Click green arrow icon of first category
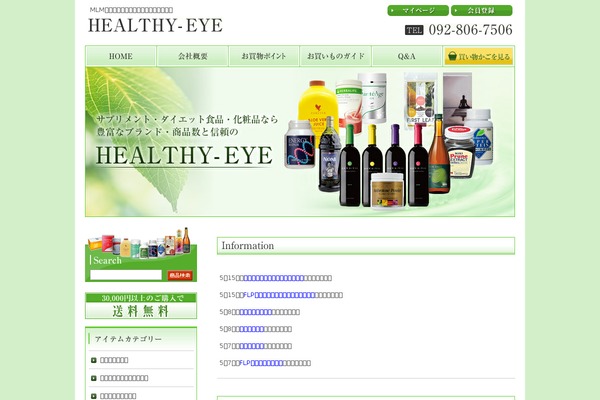 pos(94,360)
